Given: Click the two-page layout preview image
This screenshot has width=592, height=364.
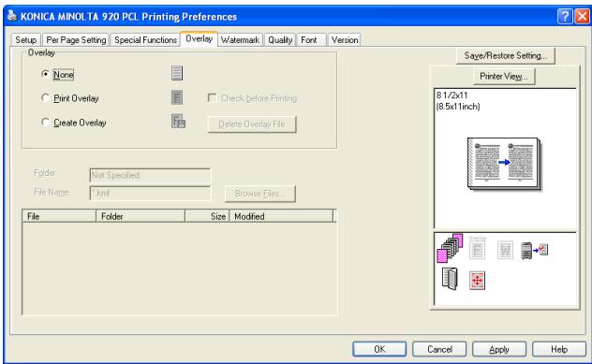Looking at the screenshot, I should [504, 163].
